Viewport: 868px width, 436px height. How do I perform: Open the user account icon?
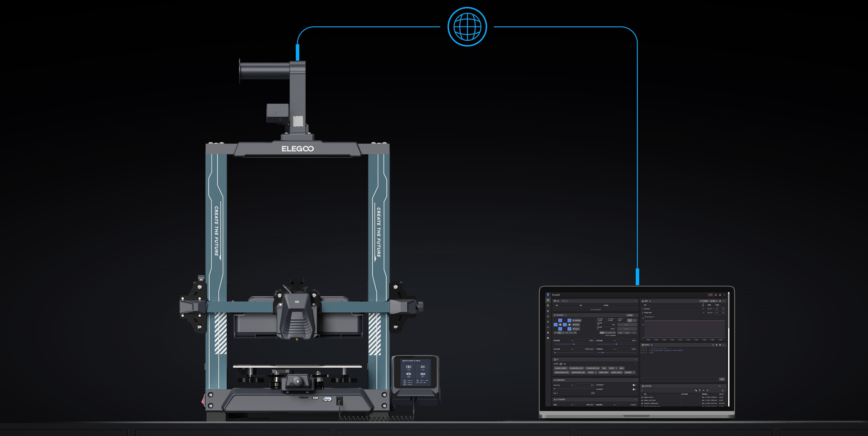click(720, 295)
